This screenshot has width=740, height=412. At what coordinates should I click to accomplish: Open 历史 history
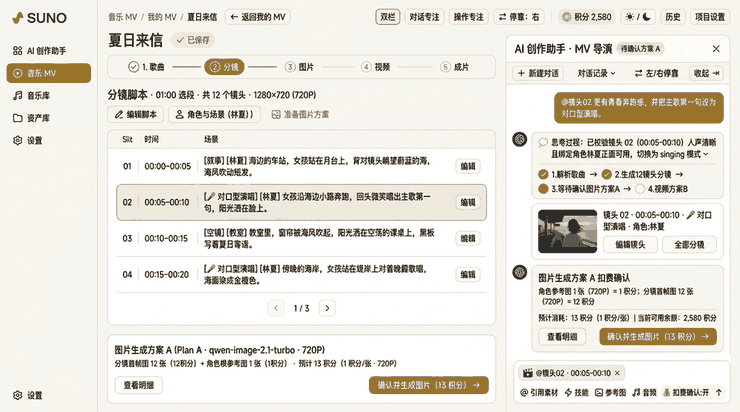tap(673, 17)
